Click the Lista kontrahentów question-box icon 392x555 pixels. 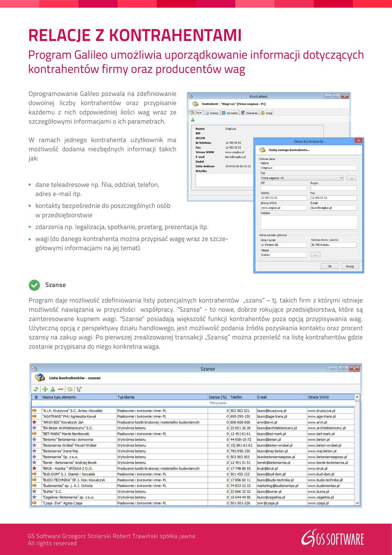(40, 378)
